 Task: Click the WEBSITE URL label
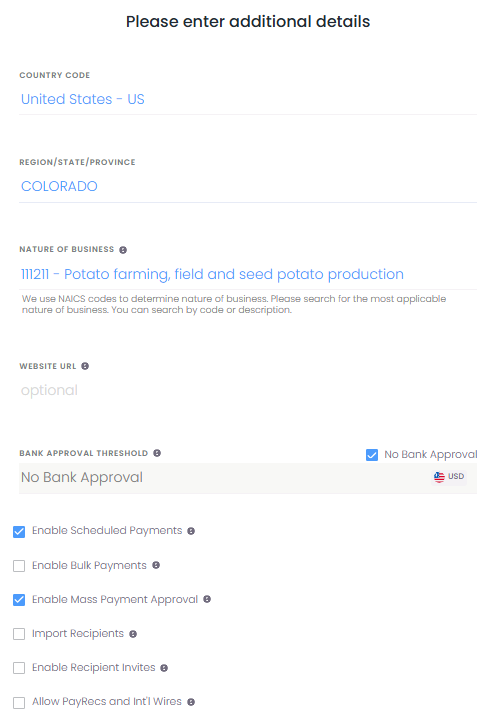tap(48, 366)
